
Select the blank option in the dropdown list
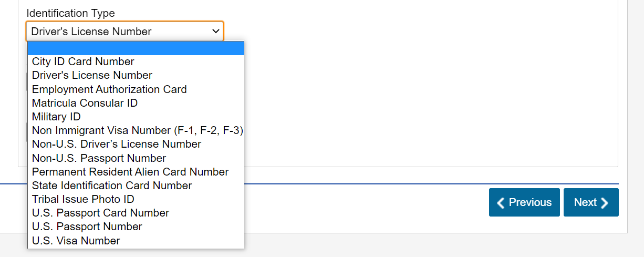(x=136, y=48)
